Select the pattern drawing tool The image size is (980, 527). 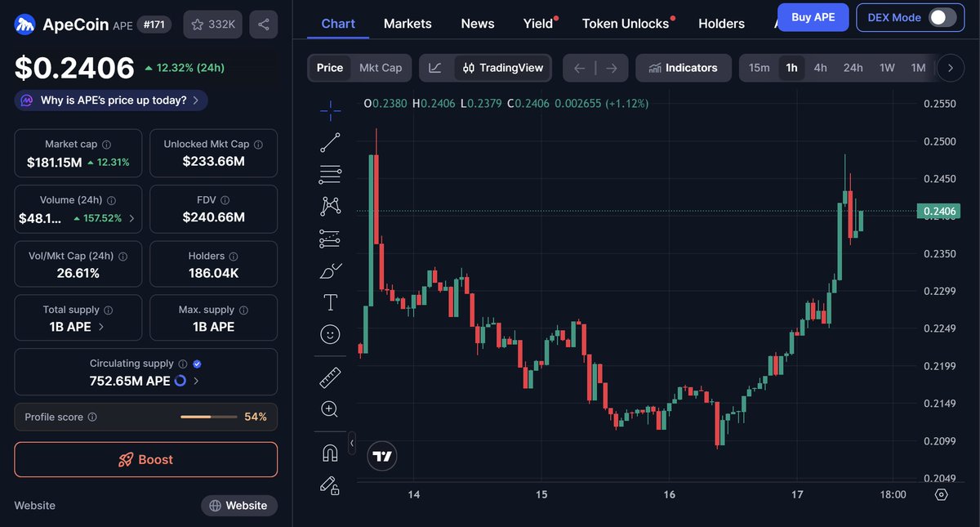click(x=330, y=206)
